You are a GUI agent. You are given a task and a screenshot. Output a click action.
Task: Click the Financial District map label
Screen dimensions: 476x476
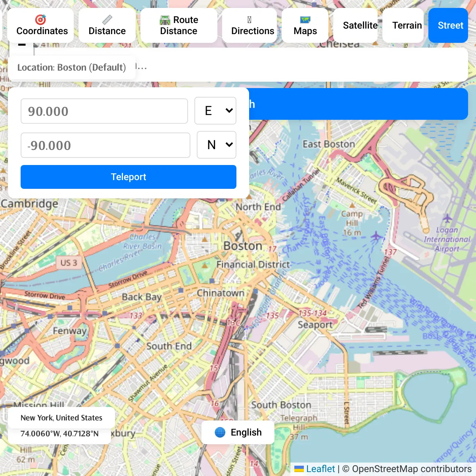253,265
